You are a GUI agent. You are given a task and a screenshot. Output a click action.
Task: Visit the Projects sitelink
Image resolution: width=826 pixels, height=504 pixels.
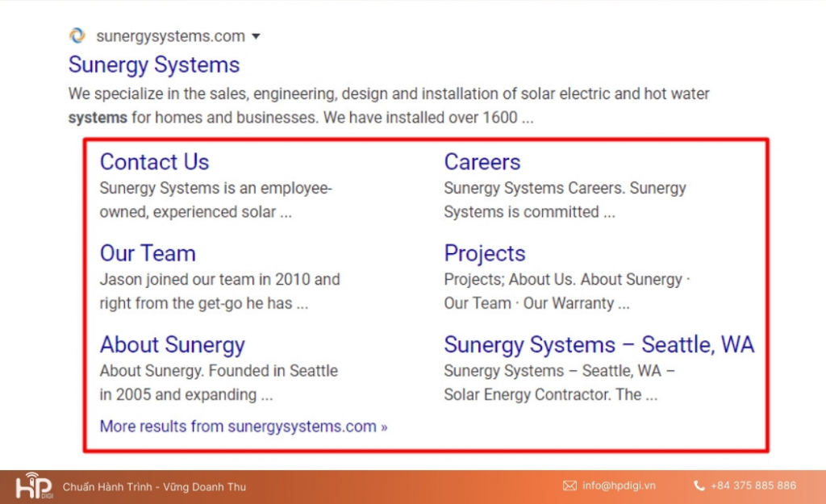485,254
